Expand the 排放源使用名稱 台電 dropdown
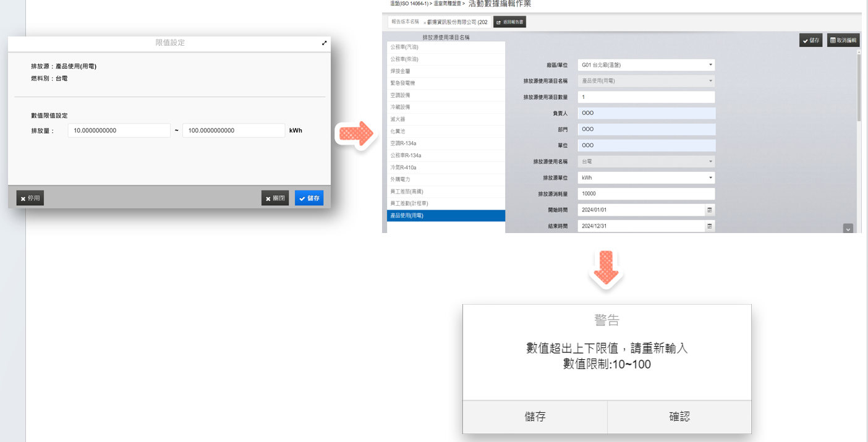This screenshot has height=442, width=868. (710, 162)
